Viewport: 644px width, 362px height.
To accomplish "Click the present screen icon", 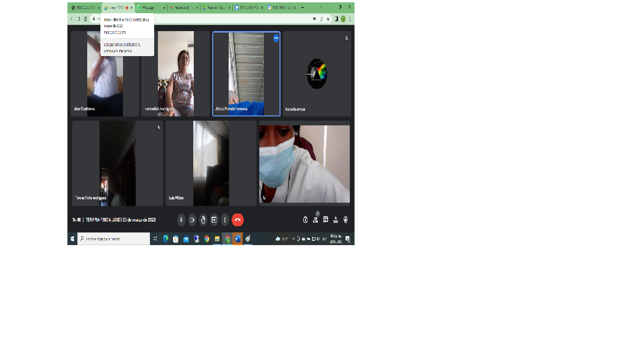I will pos(214,220).
